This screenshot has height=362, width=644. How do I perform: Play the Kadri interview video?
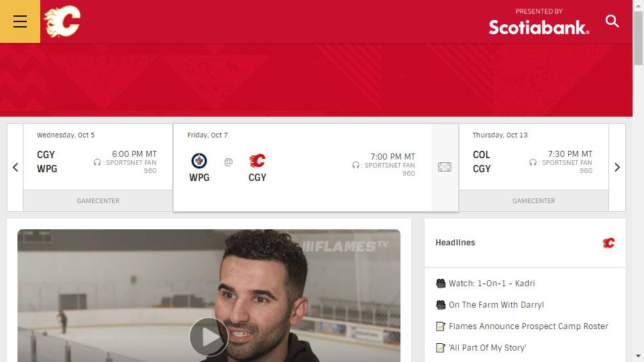209,337
